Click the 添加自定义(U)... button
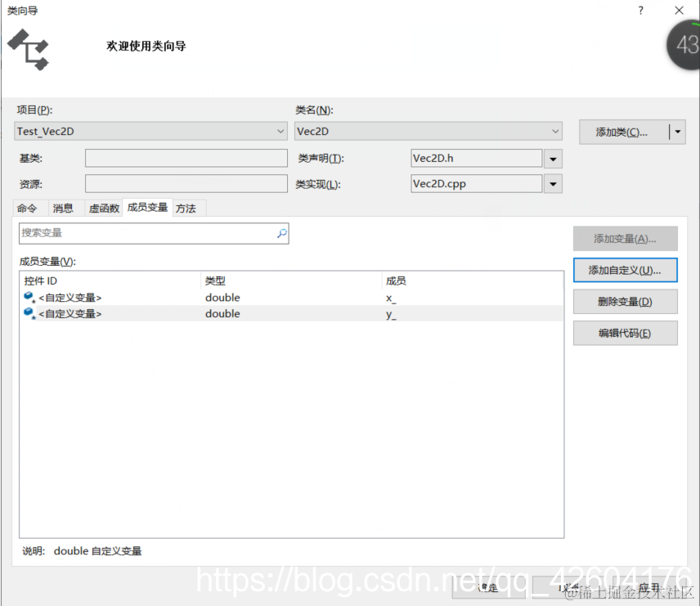Viewport: 700px width, 606px height. [x=625, y=270]
